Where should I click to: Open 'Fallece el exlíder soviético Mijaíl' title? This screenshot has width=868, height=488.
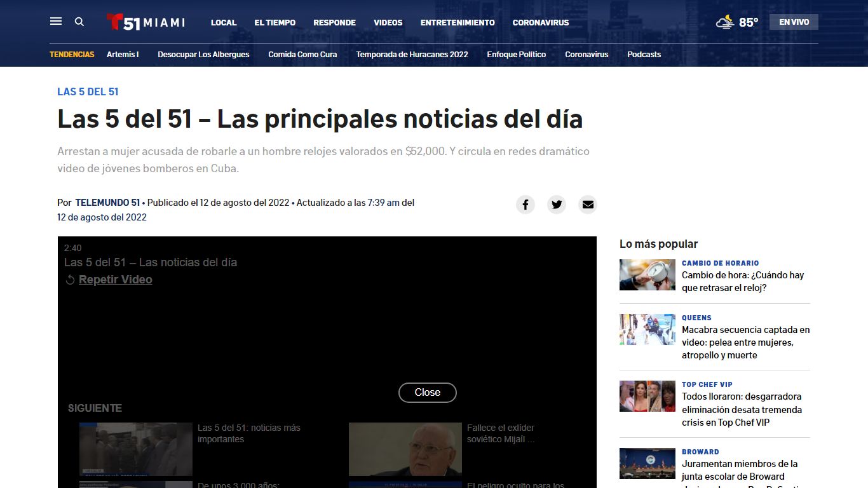click(501, 433)
